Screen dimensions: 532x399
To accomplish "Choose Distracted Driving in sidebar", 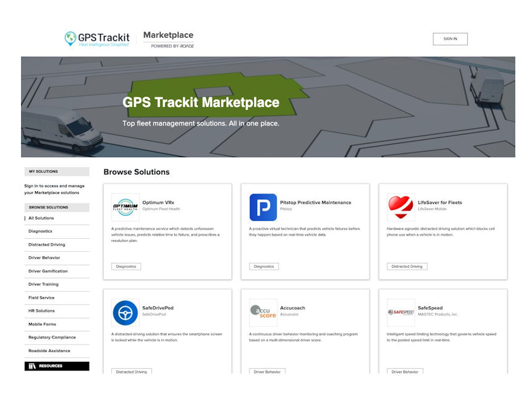I will pos(47,244).
